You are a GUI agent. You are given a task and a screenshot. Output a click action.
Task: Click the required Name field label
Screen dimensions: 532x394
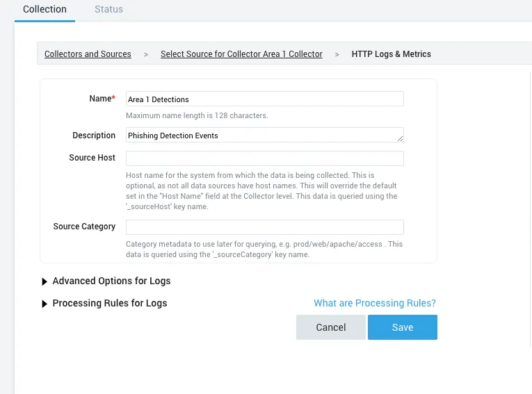[102, 99]
